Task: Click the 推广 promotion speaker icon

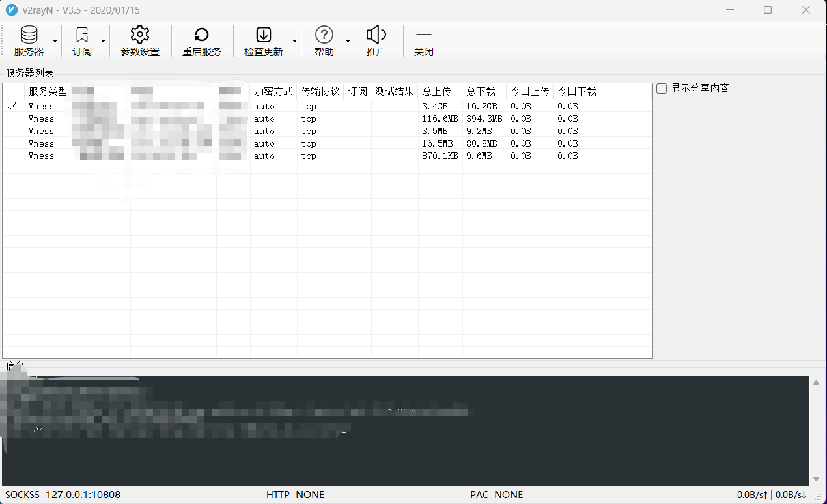Action: [x=376, y=40]
